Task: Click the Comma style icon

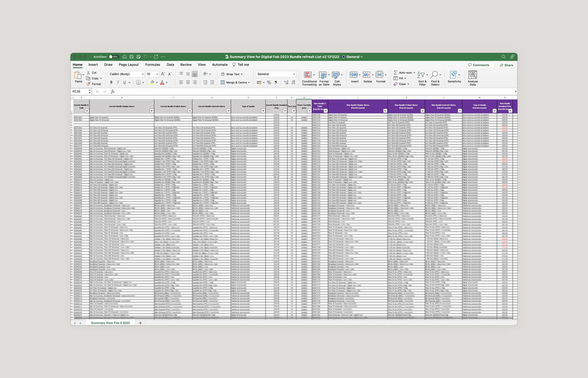Action: tap(276, 82)
